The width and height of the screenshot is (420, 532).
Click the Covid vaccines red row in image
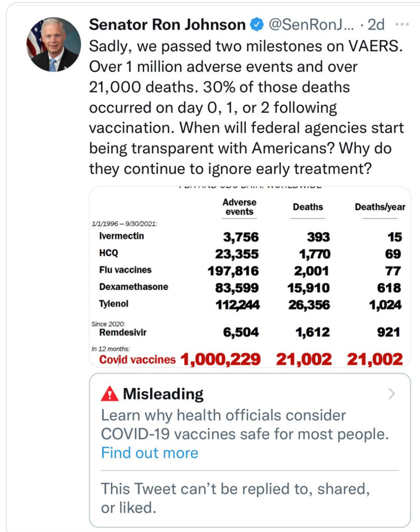[138, 359]
